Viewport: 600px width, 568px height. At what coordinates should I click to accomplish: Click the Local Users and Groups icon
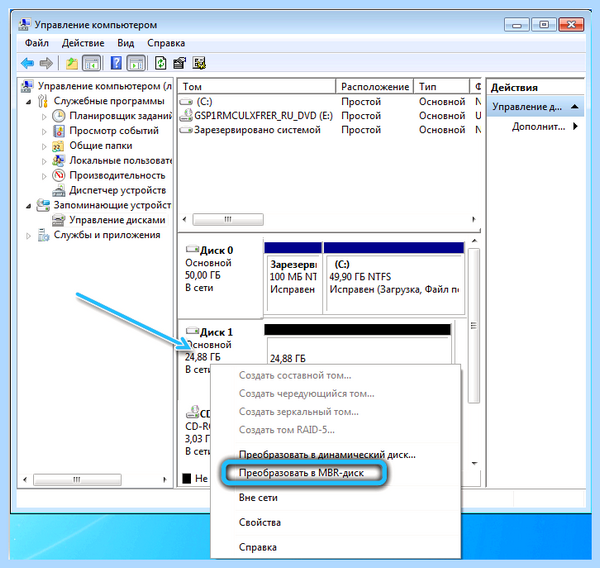point(58,160)
